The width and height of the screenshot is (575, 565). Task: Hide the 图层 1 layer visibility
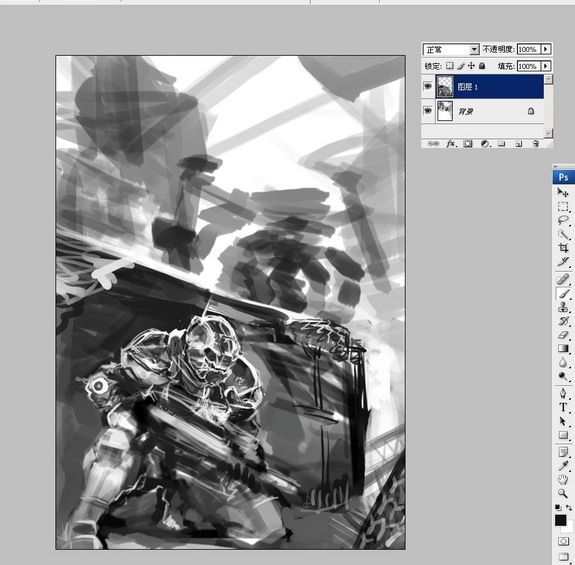pyautogui.click(x=428, y=87)
